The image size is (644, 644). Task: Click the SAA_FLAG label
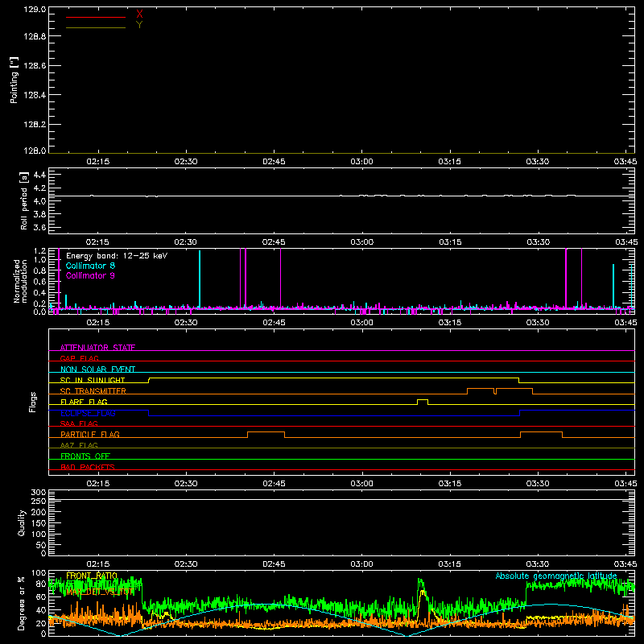tap(79, 423)
